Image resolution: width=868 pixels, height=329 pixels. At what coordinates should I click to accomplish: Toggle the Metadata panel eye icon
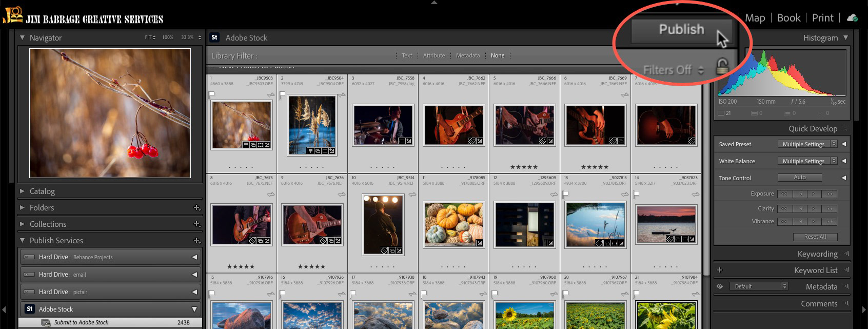tap(720, 286)
